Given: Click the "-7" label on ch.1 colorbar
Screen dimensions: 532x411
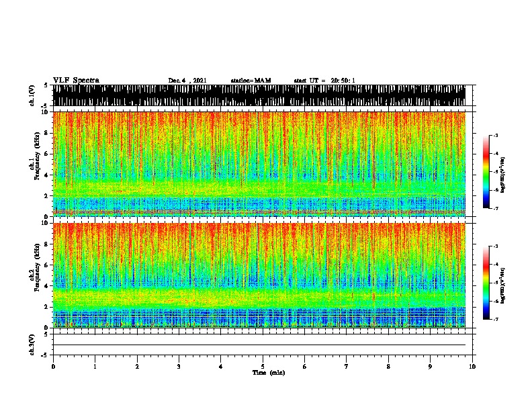Looking at the screenshot, I should pyautogui.click(x=495, y=208).
